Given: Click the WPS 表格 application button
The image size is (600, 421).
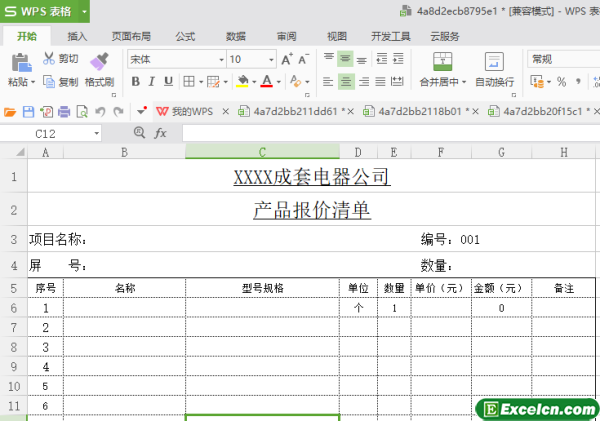Looking at the screenshot, I should pyautogui.click(x=38, y=11).
